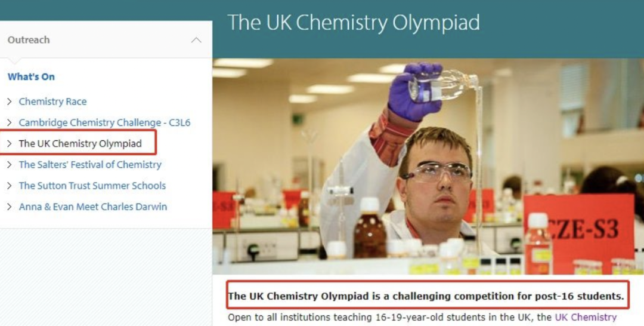Open the What's On heading link

pos(31,76)
